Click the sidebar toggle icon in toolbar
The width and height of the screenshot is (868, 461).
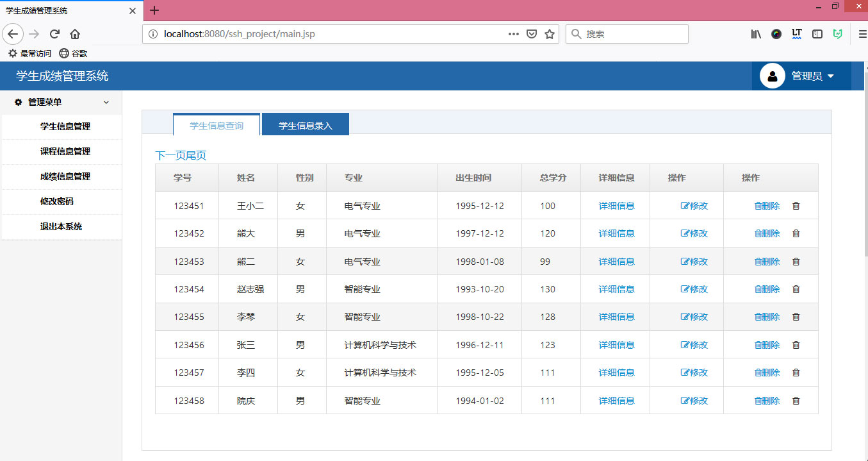817,34
